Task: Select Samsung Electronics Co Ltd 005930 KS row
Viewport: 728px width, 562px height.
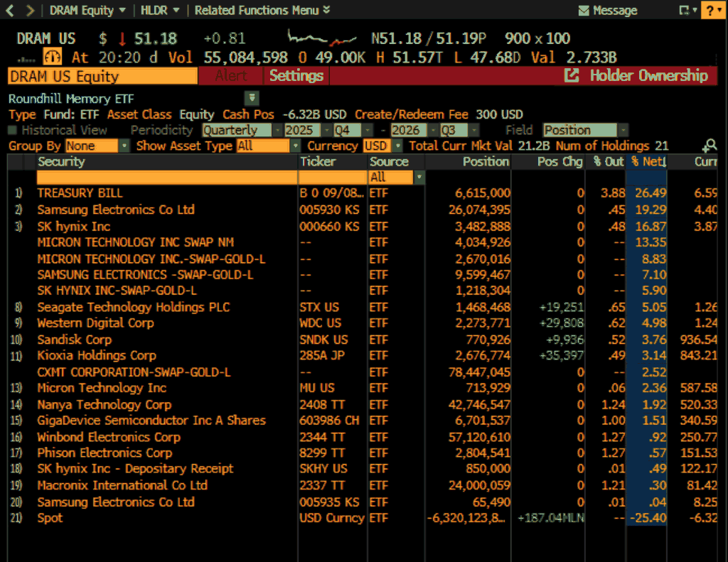Action: [362, 210]
